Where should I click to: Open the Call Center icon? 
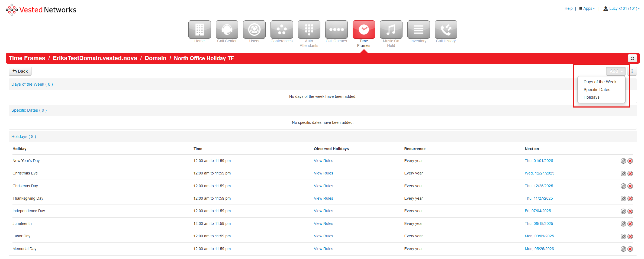(227, 30)
